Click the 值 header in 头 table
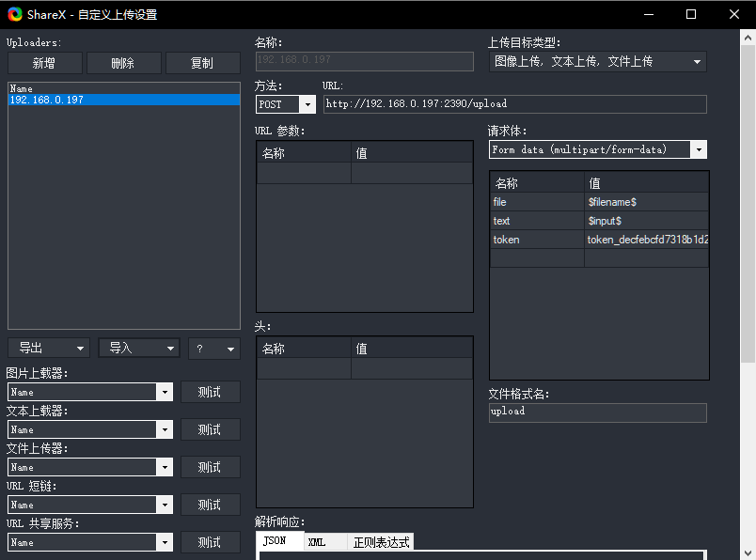 412,348
